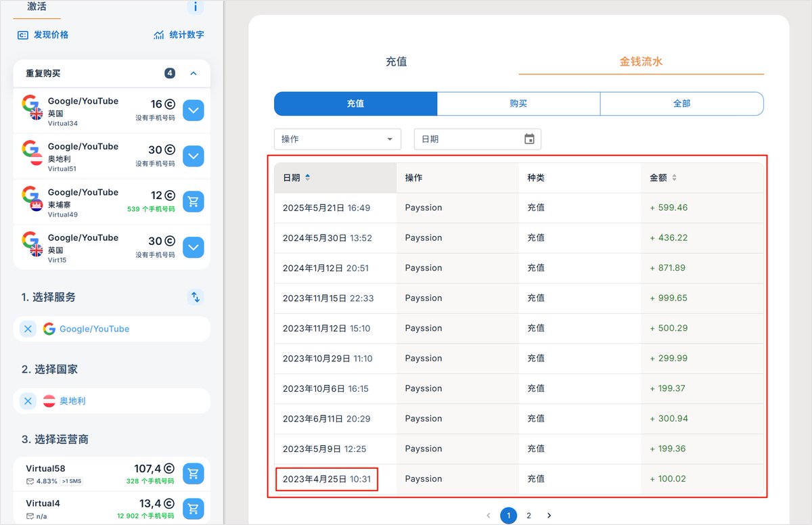
Task: Remove the 奥地利 country filter via its X
Action: 27,401
